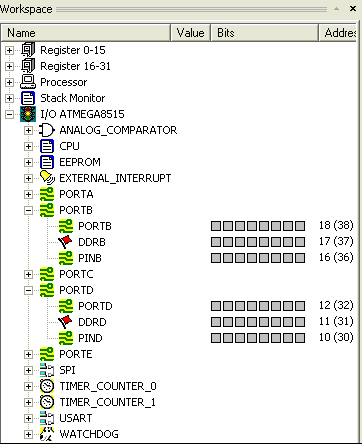Click the Bits column header
This screenshot has height=445, width=362.
265,33
